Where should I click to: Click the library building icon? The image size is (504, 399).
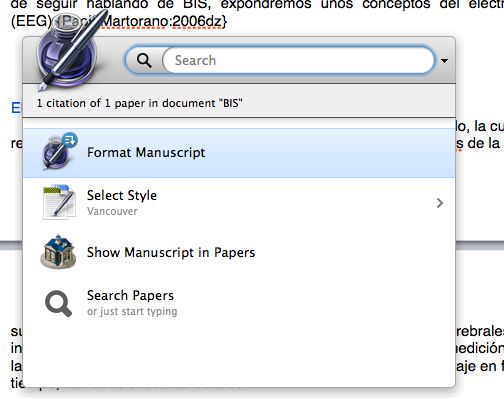coord(58,252)
